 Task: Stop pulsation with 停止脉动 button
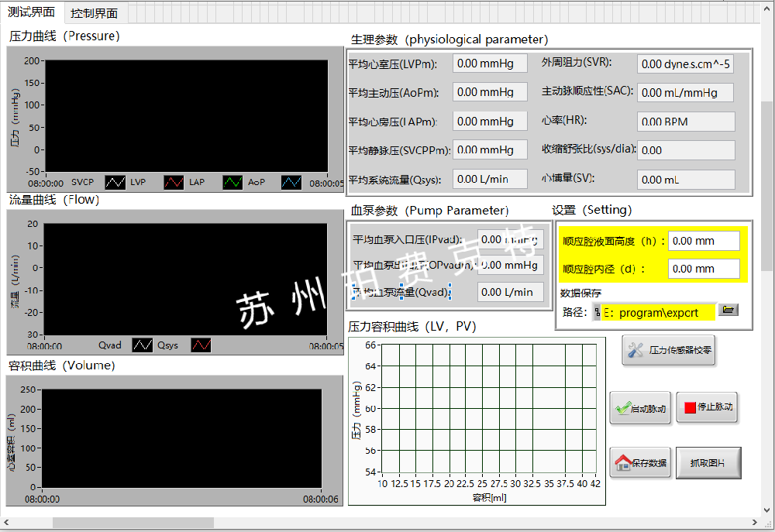click(x=706, y=407)
